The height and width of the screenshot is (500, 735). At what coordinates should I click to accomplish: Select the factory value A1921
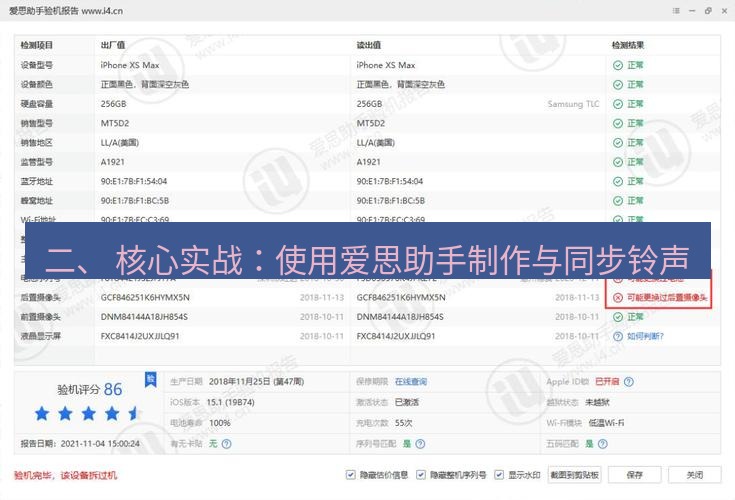(x=112, y=162)
